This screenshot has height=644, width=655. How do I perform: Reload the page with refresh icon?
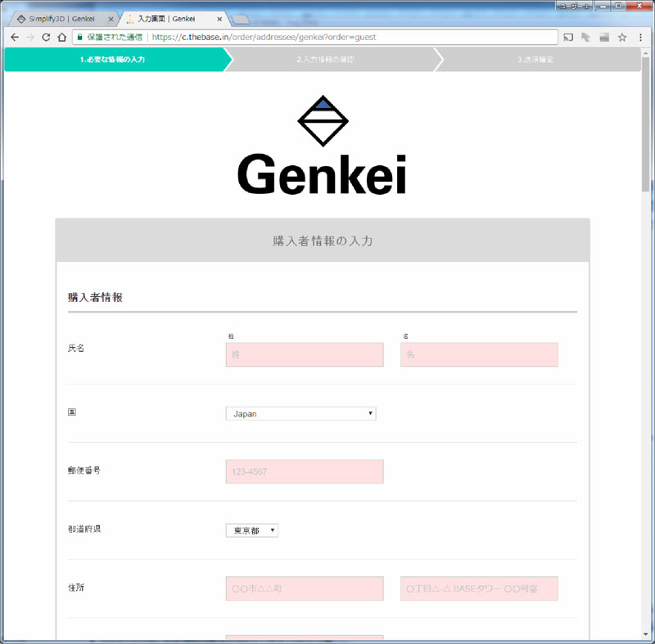[x=46, y=37]
